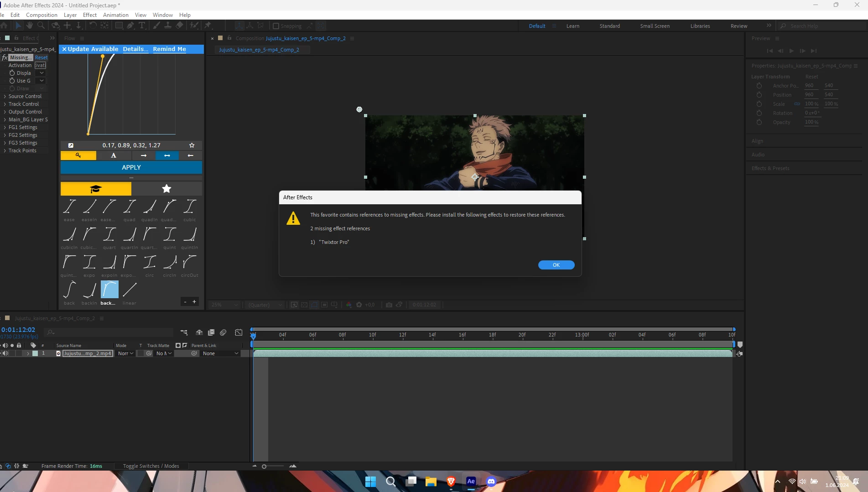Viewport: 868px width, 492px height.
Task: Select the Brush tool
Action: point(156,26)
